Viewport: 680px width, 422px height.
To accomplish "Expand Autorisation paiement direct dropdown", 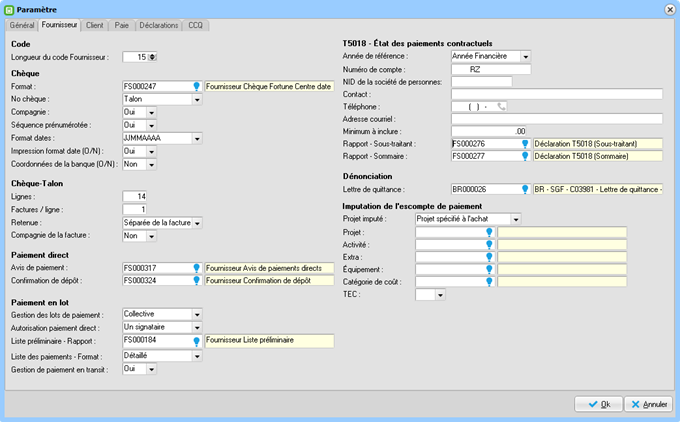I will [197, 327].
